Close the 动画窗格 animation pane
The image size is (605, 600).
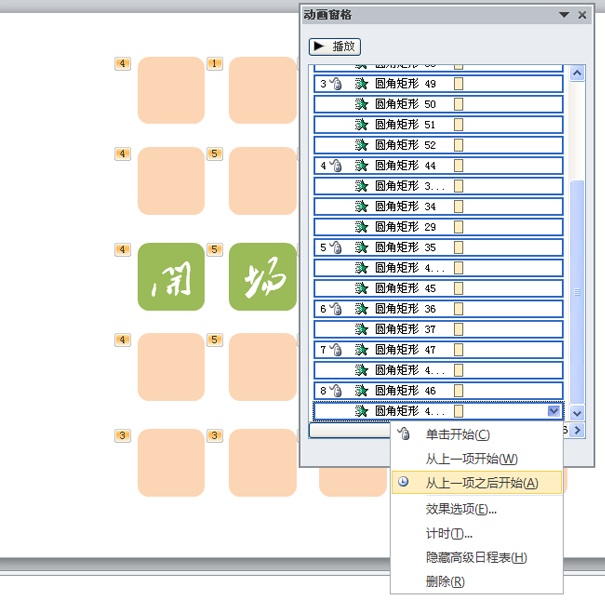point(582,15)
